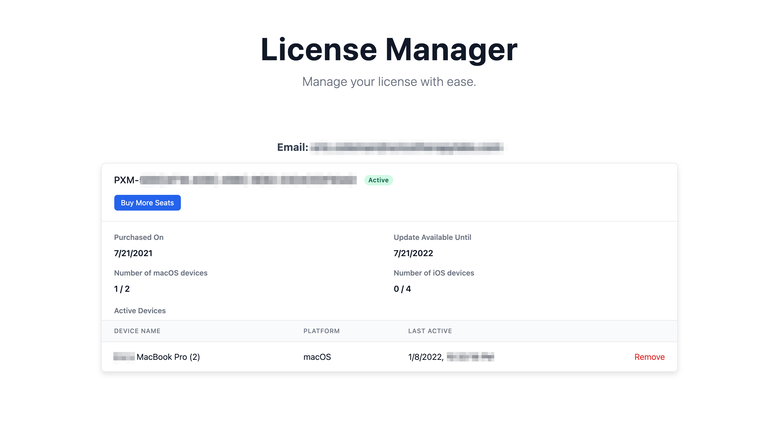
Task: Click the Email label
Action: tap(291, 147)
